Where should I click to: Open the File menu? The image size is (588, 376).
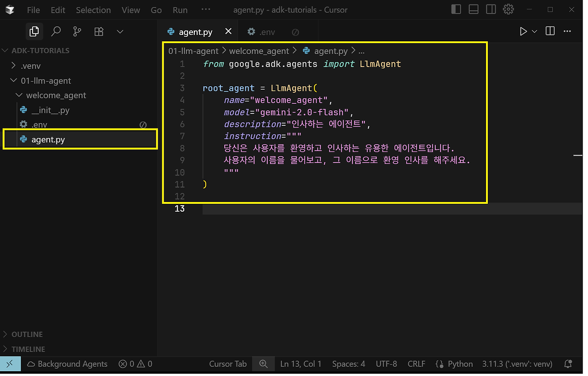click(34, 10)
